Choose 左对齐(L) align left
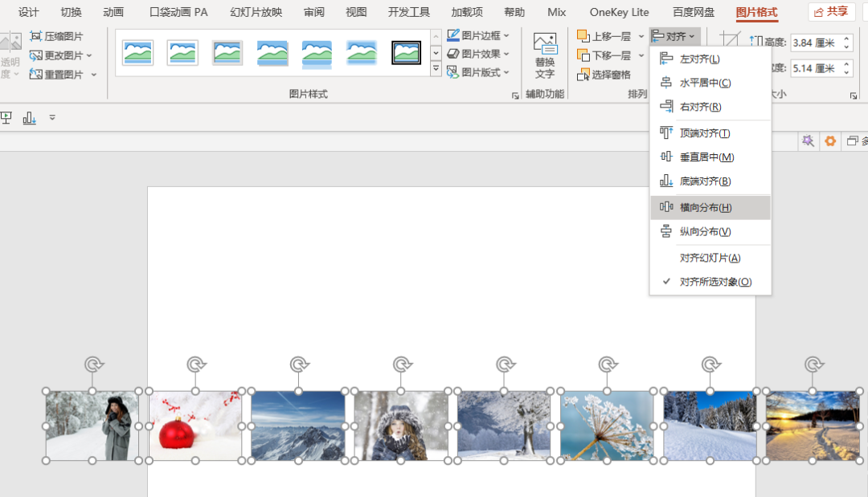This screenshot has width=868, height=497. tap(710, 59)
